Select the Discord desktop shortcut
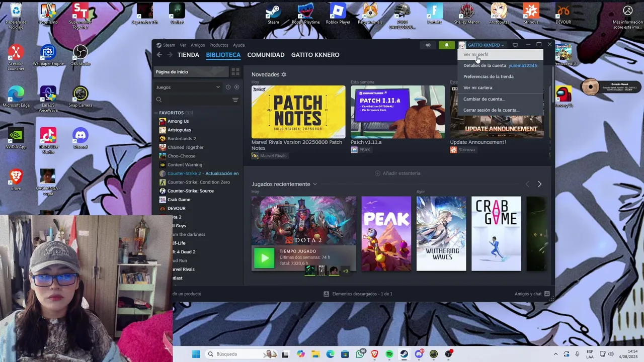Screen dimensions: 644x362 [80, 138]
